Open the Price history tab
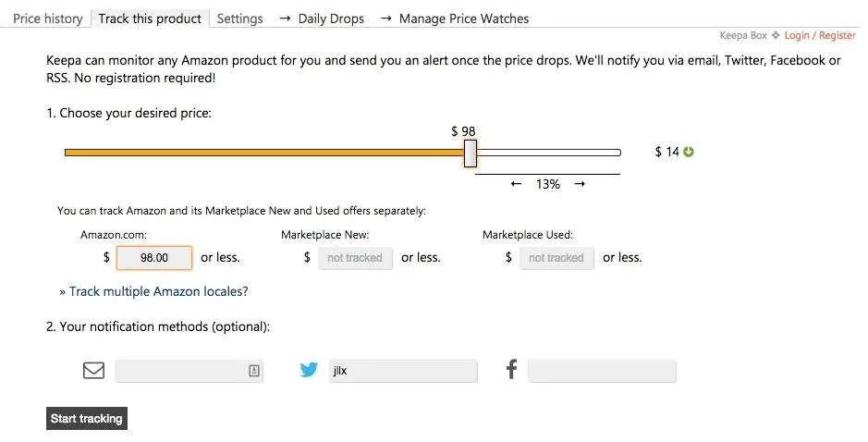The height and width of the screenshot is (442, 868). (x=48, y=18)
